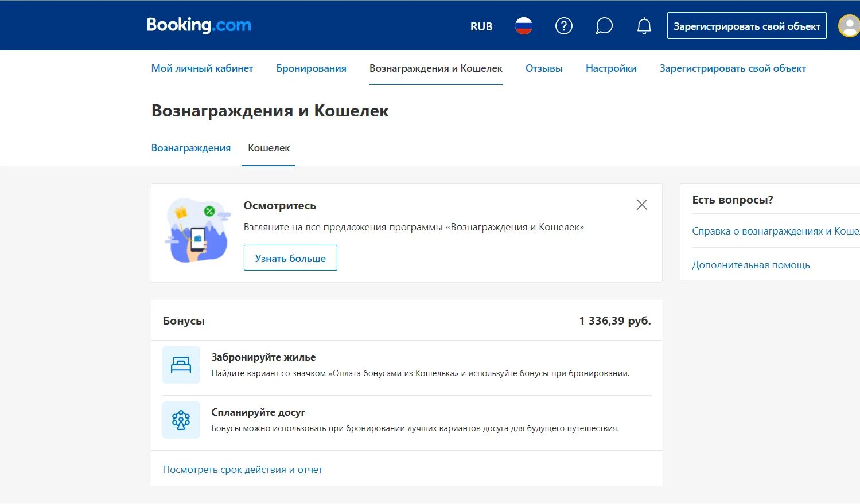Click nav link Зарегистрировать свой объект
Image resolution: width=860 pixels, height=504 pixels.
pos(733,68)
